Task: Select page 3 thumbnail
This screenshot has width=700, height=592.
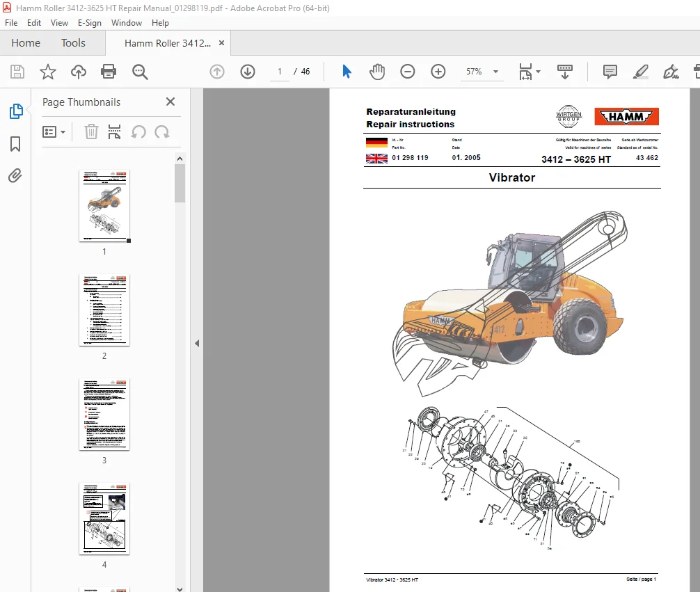Action: 104,415
